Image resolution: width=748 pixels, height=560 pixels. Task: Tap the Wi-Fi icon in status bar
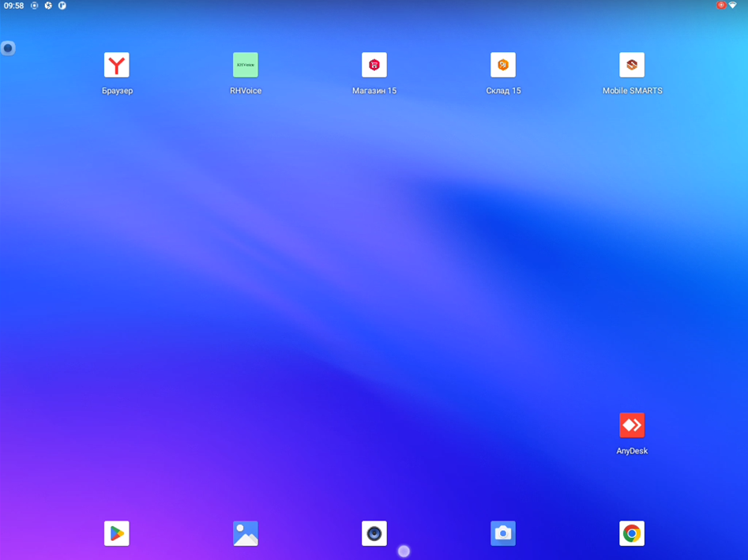pyautogui.click(x=733, y=6)
